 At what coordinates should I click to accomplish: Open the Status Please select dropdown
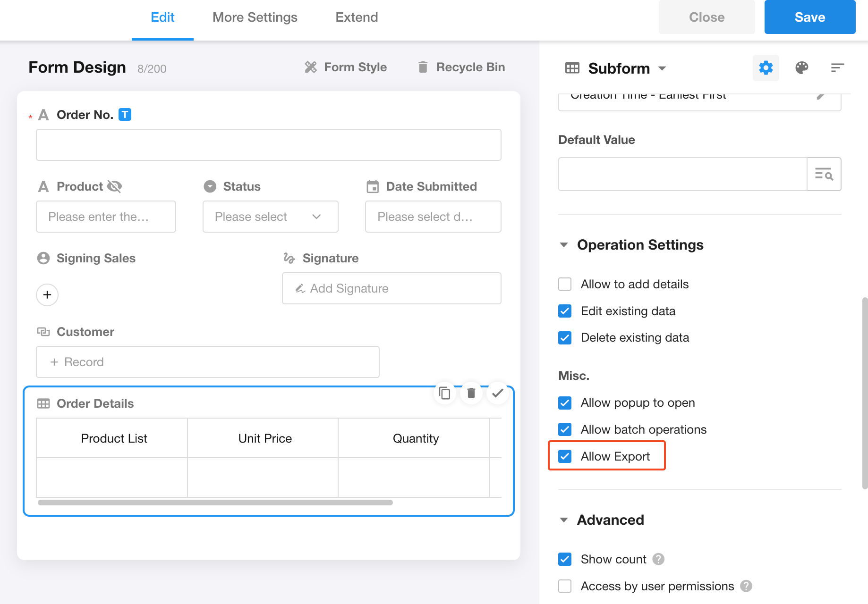[270, 217]
